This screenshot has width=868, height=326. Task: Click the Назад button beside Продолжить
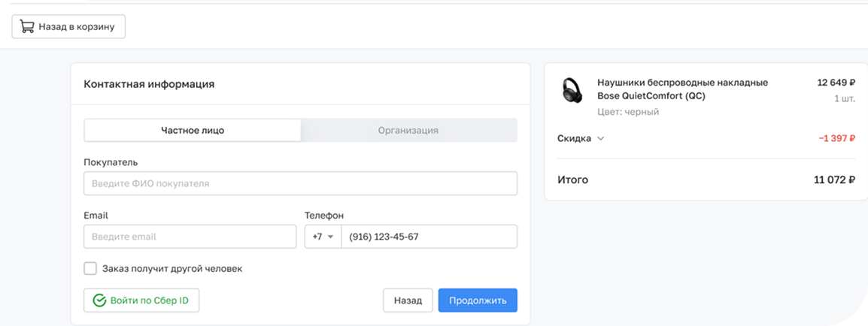(408, 300)
